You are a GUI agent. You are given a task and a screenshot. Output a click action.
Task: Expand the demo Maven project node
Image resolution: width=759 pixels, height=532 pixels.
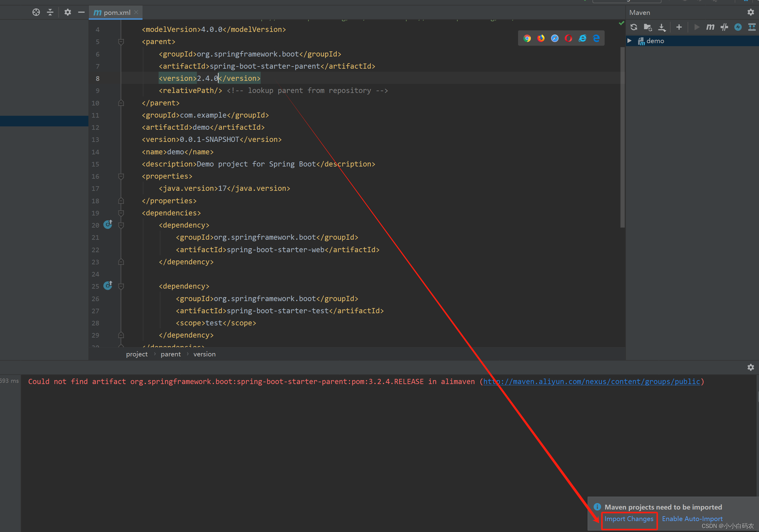[630, 41]
